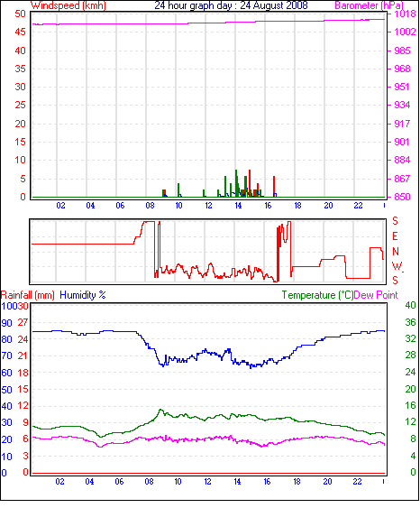Click the Dew Point legend label
The height and width of the screenshot is (508, 420).
tap(376, 295)
